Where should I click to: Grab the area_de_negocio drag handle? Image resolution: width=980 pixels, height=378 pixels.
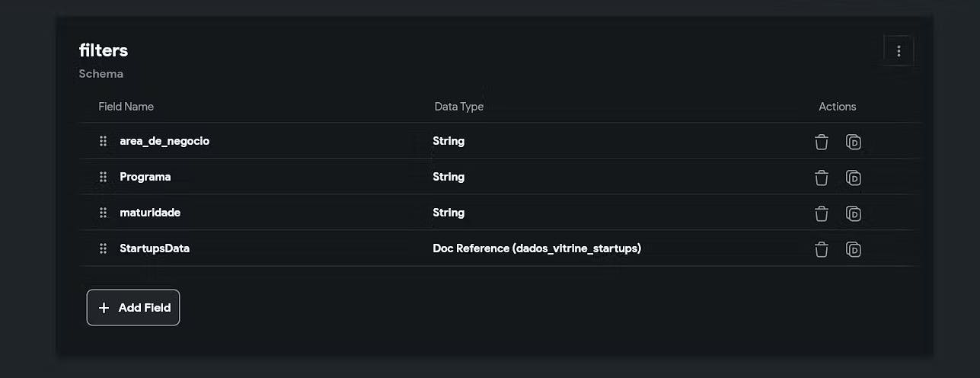pyautogui.click(x=103, y=141)
